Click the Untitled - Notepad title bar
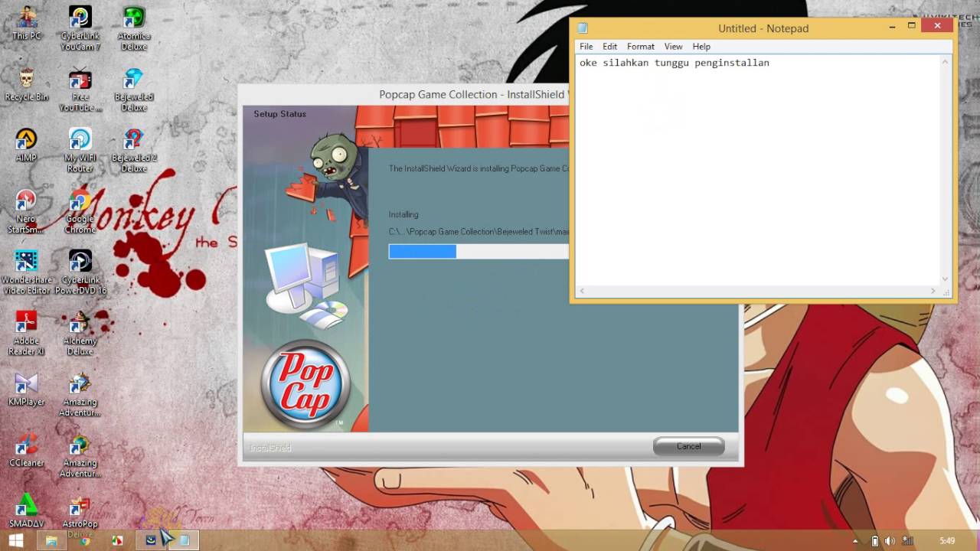 pyautogui.click(x=763, y=28)
